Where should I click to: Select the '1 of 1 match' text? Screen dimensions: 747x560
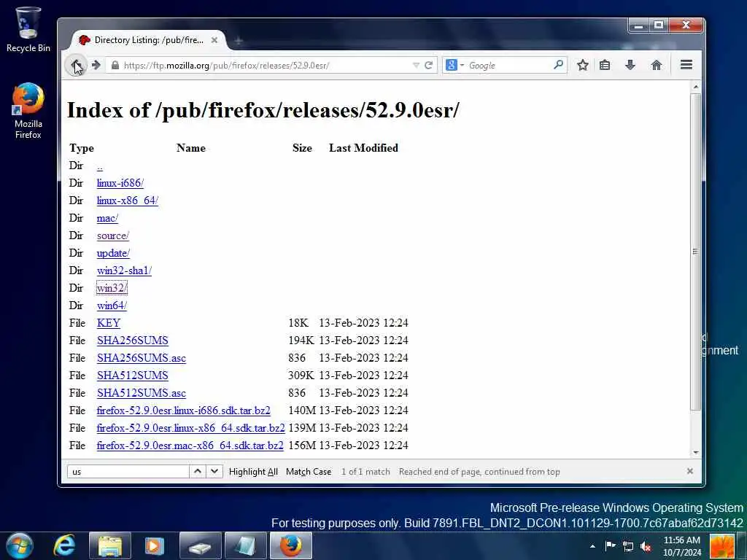pyautogui.click(x=365, y=472)
